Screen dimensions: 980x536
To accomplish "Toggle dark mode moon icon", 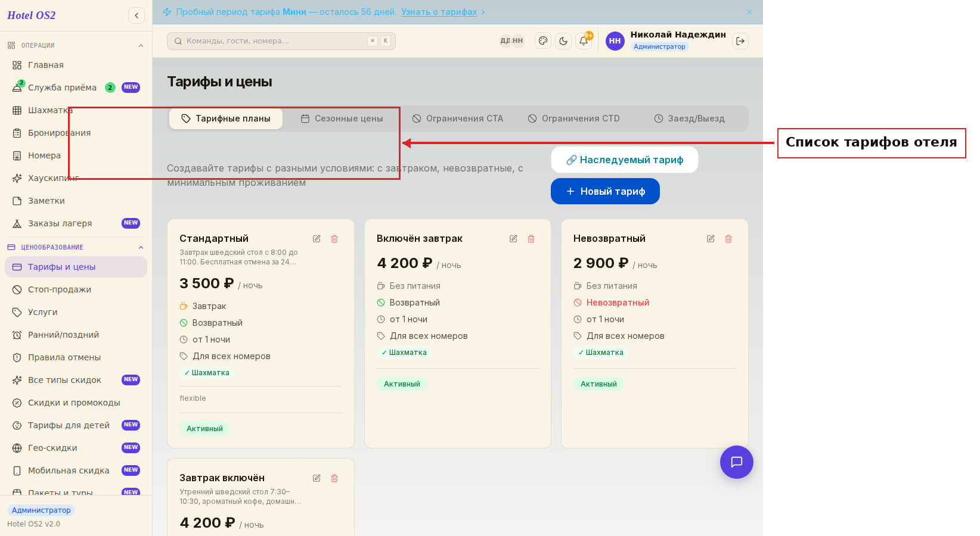I will 563,41.
